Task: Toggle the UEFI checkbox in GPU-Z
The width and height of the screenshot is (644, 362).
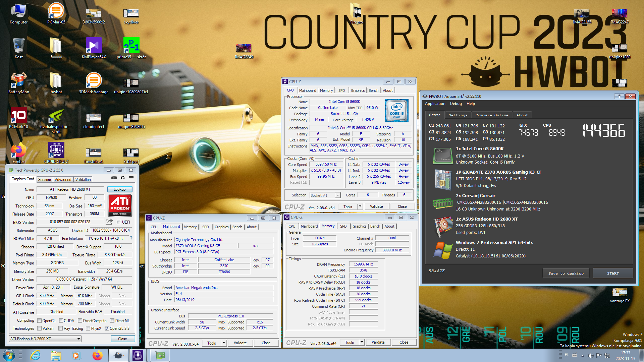Action: point(119,222)
